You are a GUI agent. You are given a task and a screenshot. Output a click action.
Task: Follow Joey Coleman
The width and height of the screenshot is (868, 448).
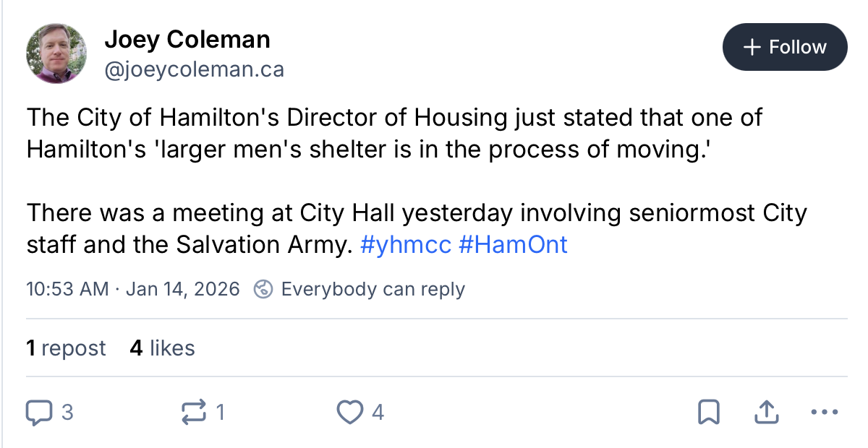coord(785,48)
